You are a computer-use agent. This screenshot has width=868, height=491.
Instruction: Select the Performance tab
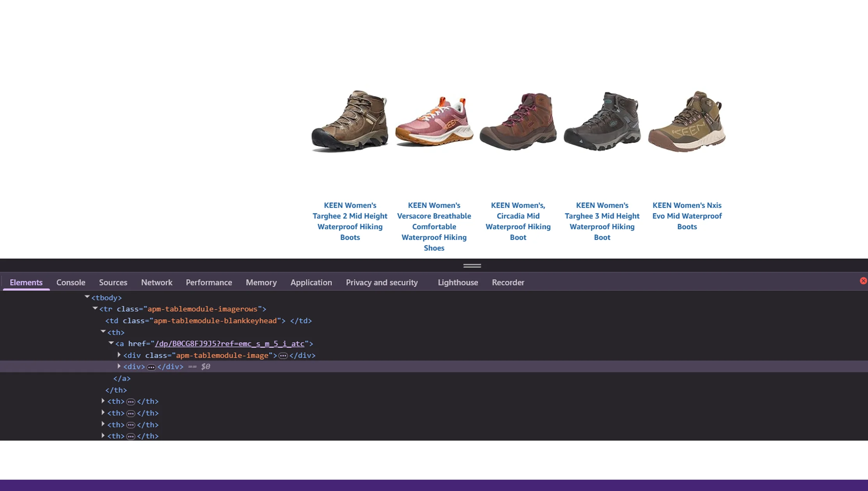click(209, 282)
